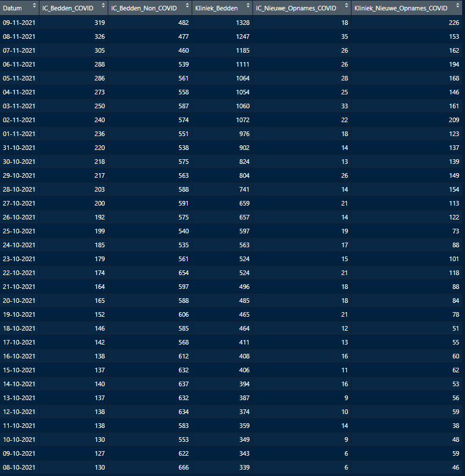Click IC_Bedden_COVID value 326

100,36
